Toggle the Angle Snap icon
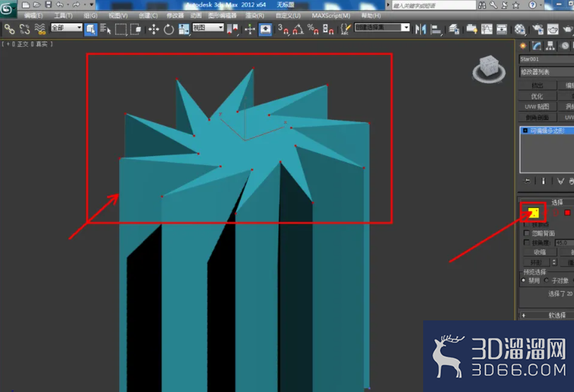The image size is (574, 392). tap(299, 29)
